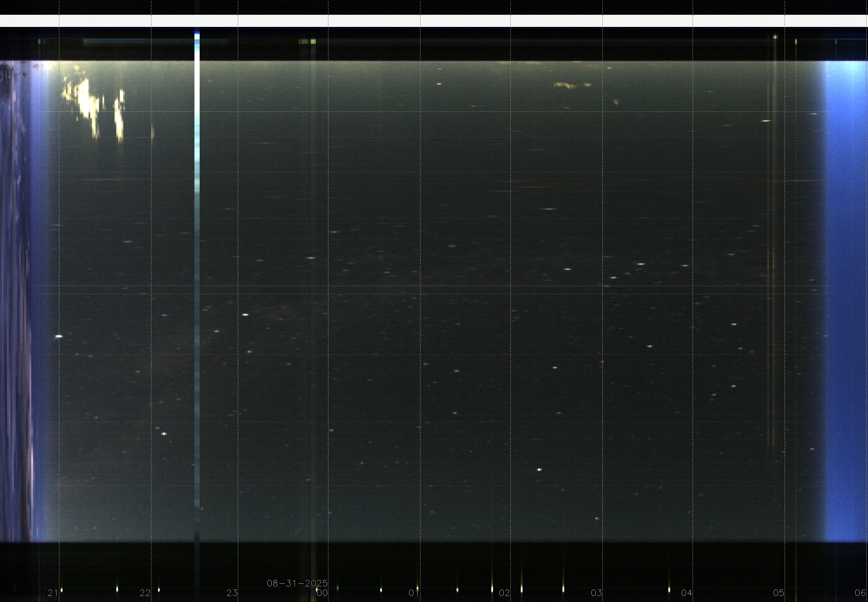Click the 04 hour label
This screenshot has height=602, width=868.
(686, 593)
